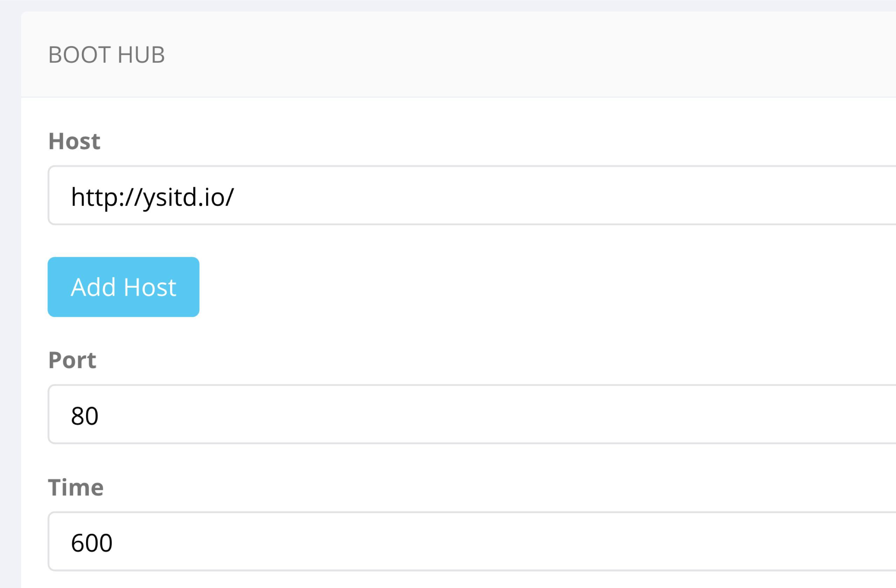Viewport: 896px width, 588px height.
Task: Click the Port field label
Action: click(x=72, y=360)
